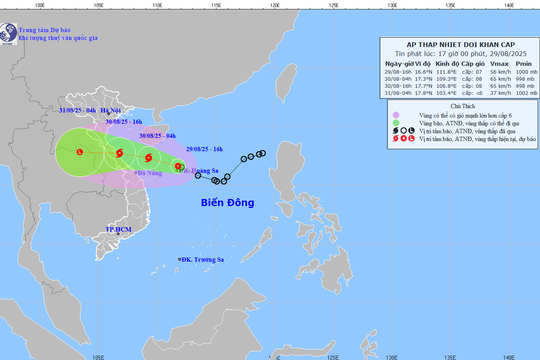540x360 pixels.
Task: Click the Đà Nẵng city label
Action: (x=150, y=173)
